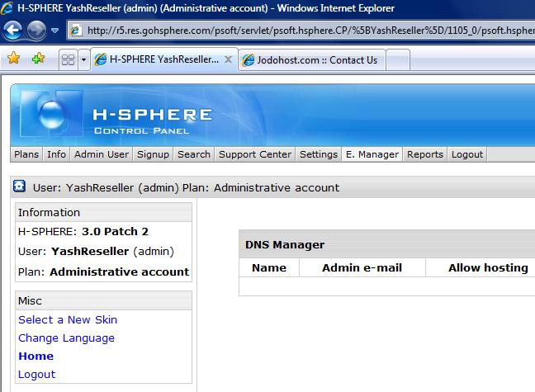Click the browser Back arrow button
This screenshot has height=392, width=535.
click(13, 30)
